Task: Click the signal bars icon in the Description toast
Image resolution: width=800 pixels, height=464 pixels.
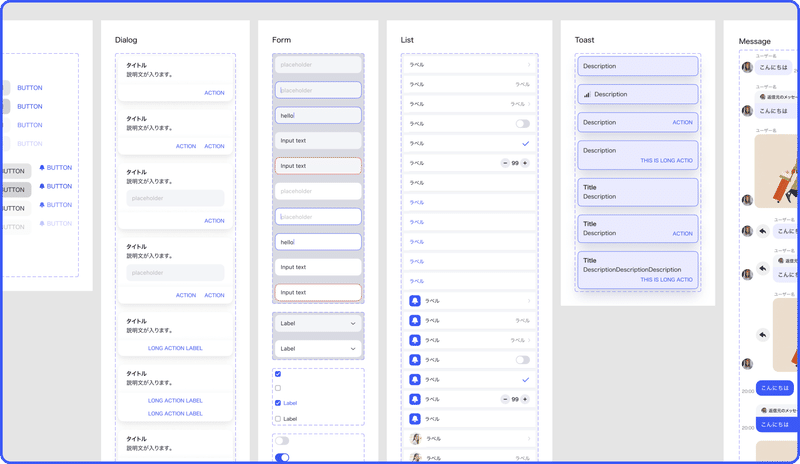Action: pyautogui.click(x=587, y=94)
